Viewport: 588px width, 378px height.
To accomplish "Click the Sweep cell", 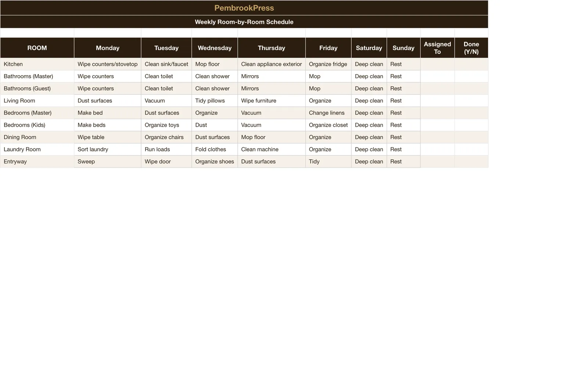I will click(x=108, y=161).
